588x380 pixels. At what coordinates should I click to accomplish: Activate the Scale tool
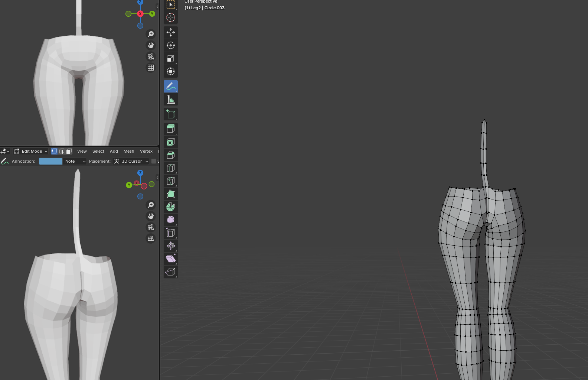pos(171,58)
